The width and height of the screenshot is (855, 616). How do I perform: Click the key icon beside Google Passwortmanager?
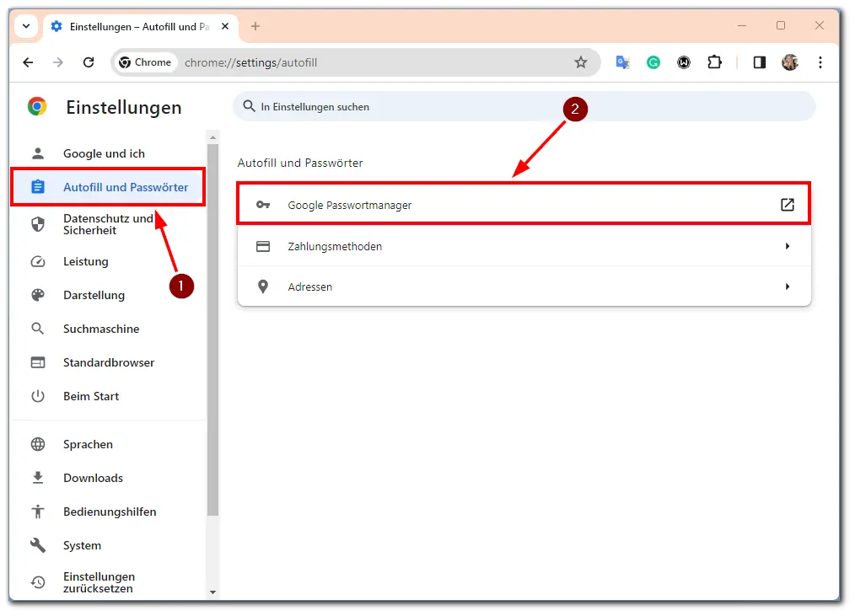click(263, 205)
